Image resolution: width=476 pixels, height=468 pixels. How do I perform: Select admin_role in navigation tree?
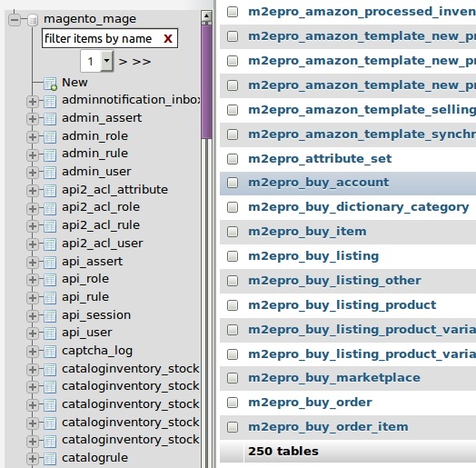(94, 136)
